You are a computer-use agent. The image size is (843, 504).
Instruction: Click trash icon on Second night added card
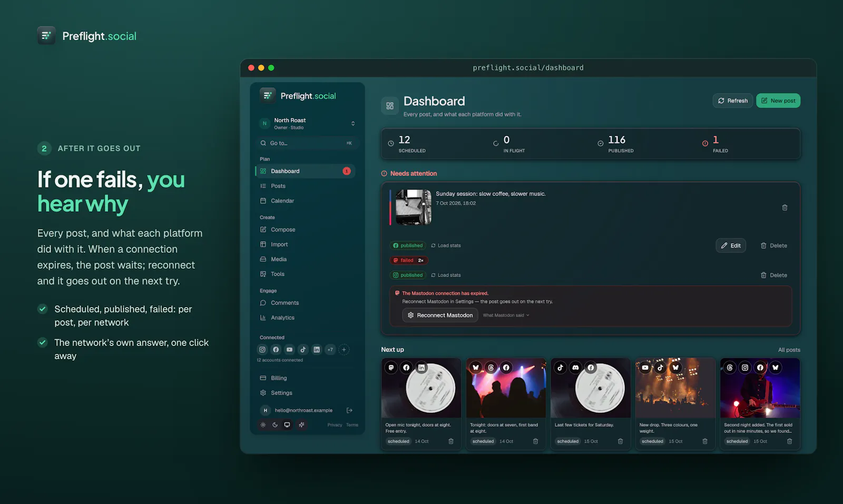coord(789,441)
